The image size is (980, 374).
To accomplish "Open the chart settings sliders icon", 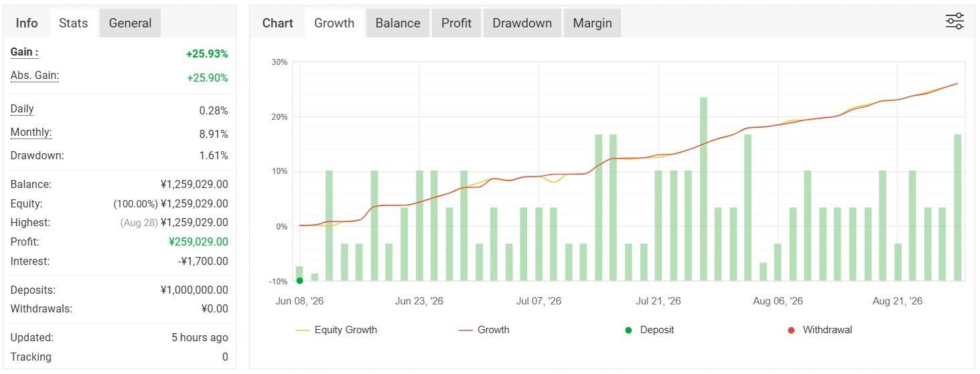I will point(955,21).
